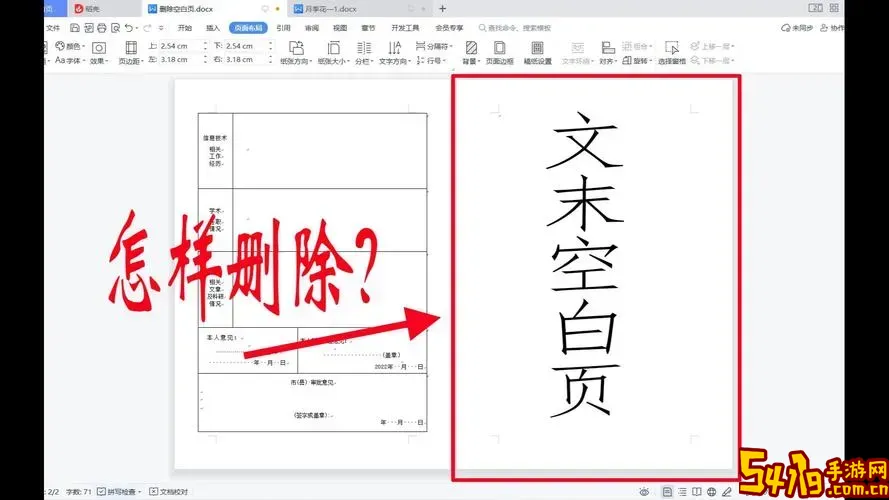Screen dimensions: 889x500
Task: Switch to the 插入 insert tab
Action: click(x=213, y=28)
